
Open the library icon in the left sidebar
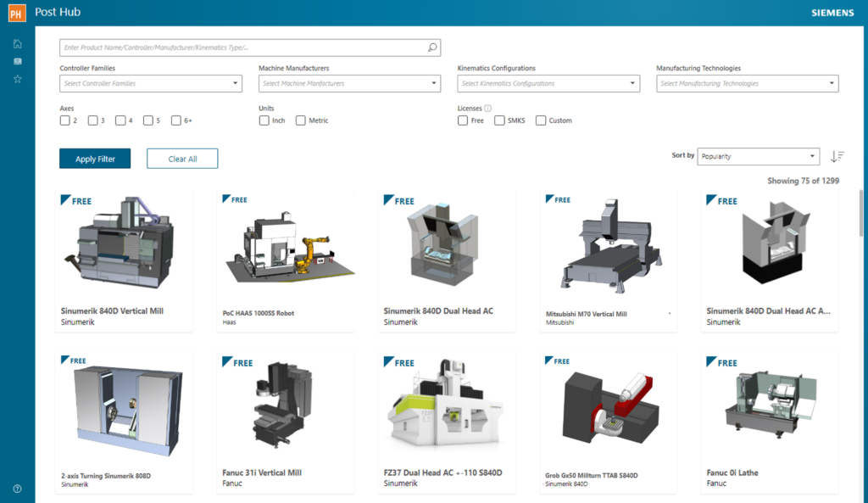(16, 60)
